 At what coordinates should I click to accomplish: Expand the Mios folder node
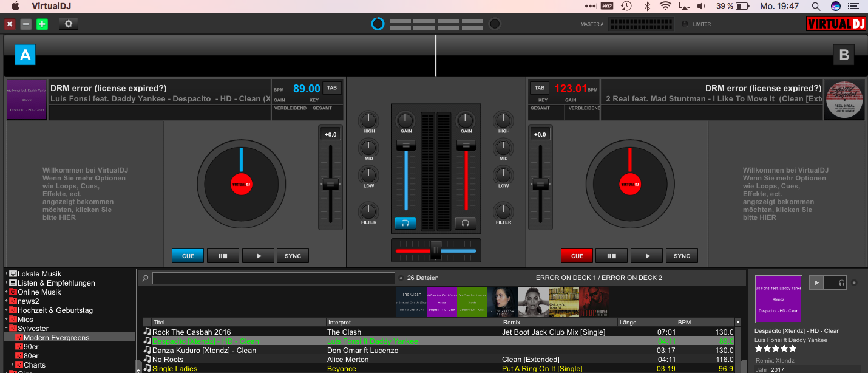click(6, 320)
